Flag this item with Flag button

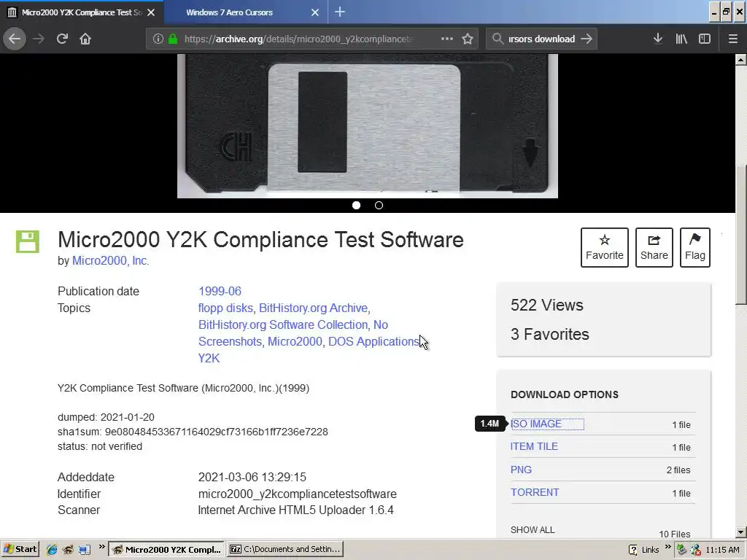click(x=695, y=248)
